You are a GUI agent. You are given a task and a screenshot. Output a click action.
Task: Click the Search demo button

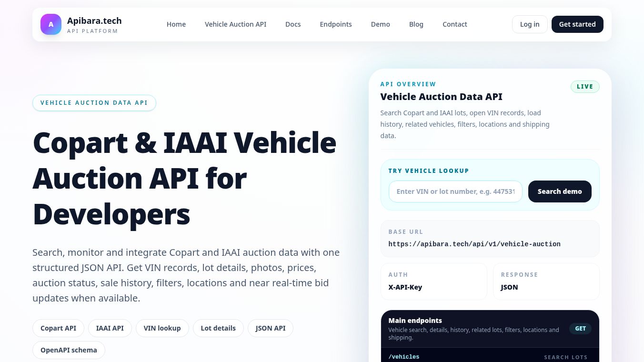click(560, 191)
